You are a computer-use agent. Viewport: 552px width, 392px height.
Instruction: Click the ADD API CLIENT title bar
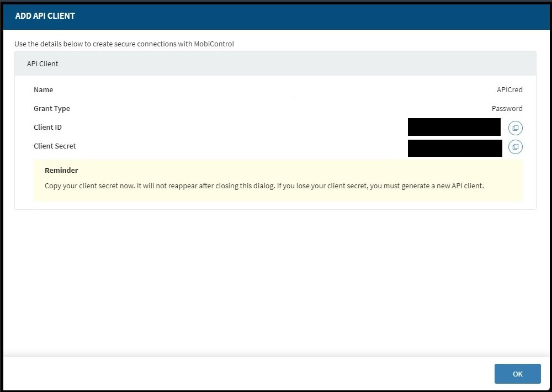(x=45, y=15)
